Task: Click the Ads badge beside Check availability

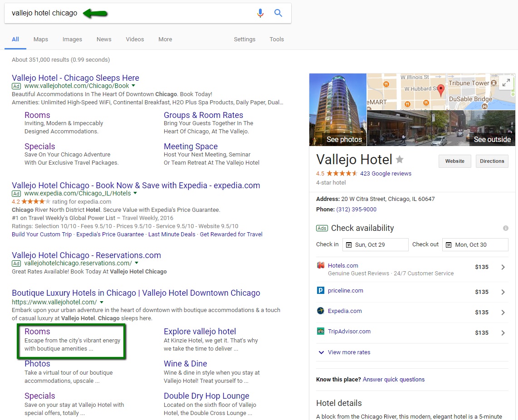Action: (322, 228)
